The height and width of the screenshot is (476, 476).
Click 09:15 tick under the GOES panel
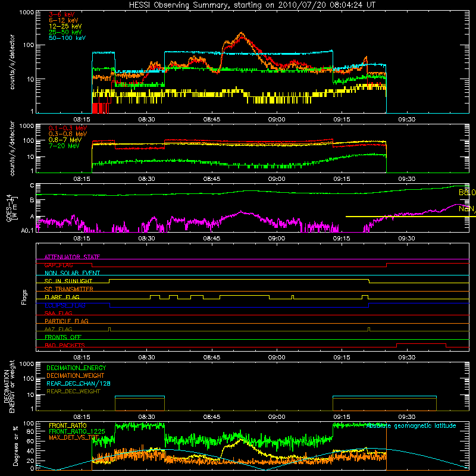pos(342,239)
